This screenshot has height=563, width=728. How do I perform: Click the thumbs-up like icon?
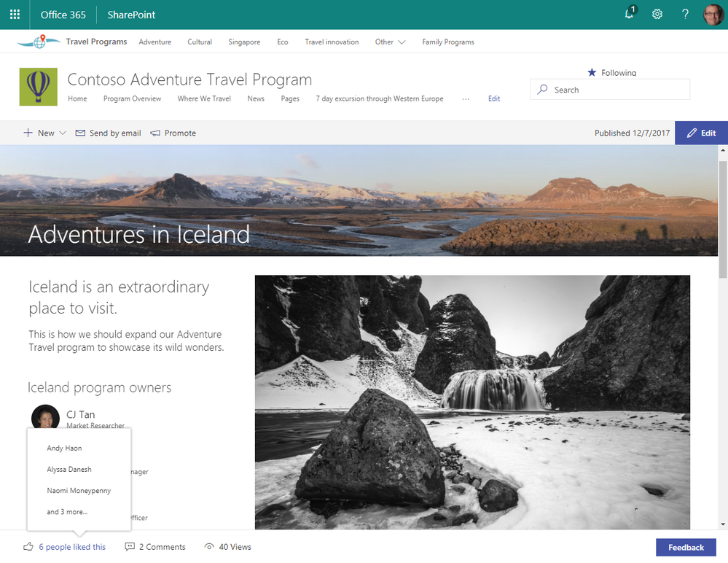pos(28,547)
